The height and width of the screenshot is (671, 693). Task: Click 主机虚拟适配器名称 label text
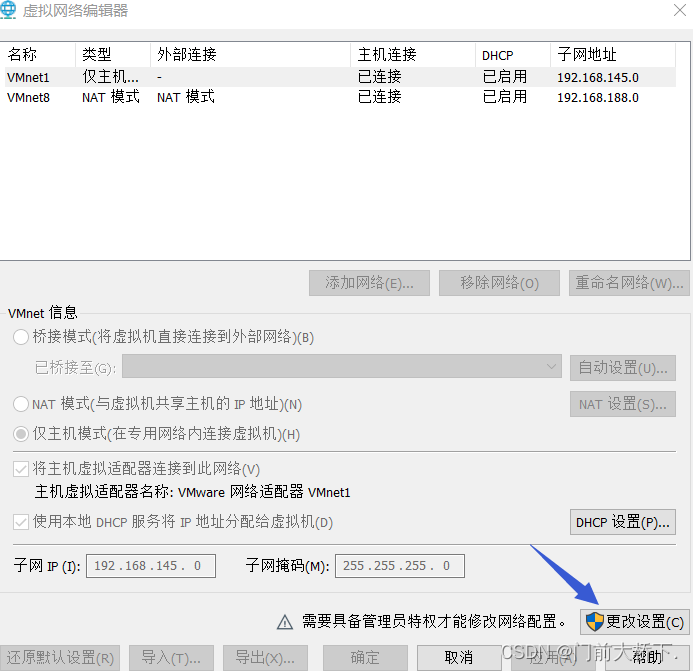[x=103, y=492]
